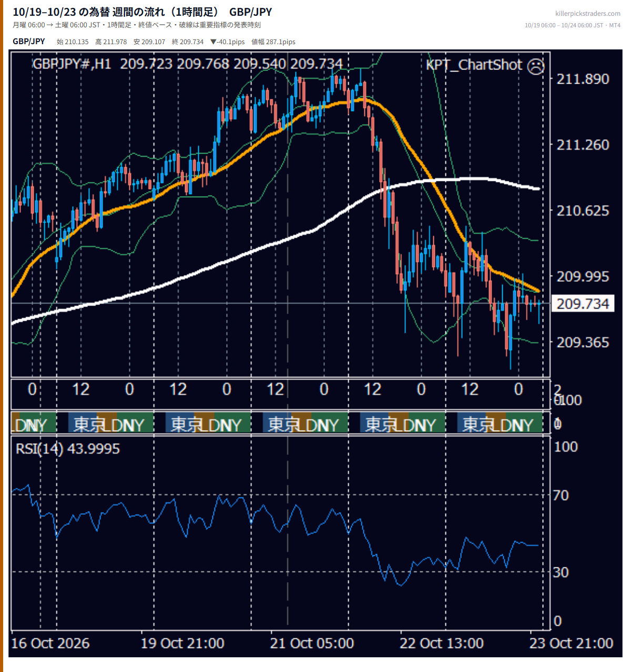Click price axis label 211.890
The height and width of the screenshot is (672, 631).
tap(583, 79)
